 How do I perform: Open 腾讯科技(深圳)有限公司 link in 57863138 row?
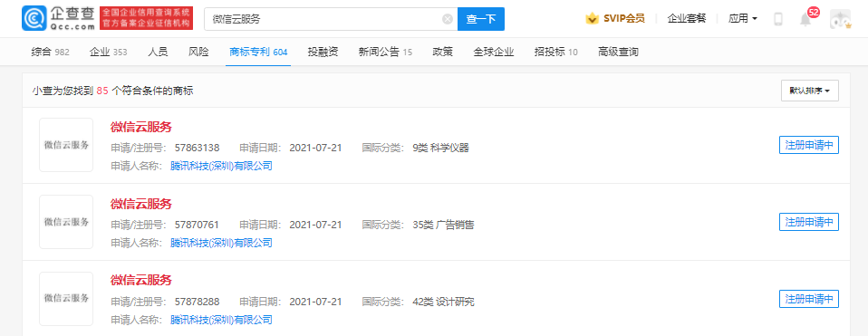point(221,166)
